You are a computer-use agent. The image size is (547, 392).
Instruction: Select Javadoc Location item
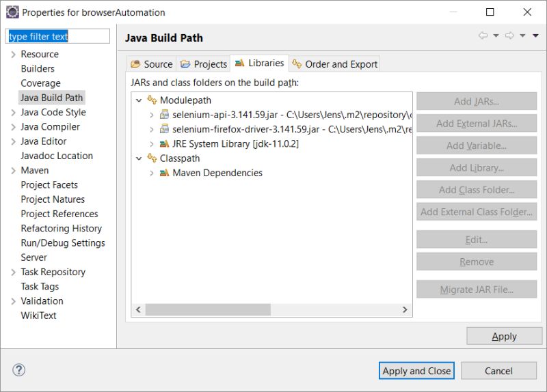tap(57, 156)
